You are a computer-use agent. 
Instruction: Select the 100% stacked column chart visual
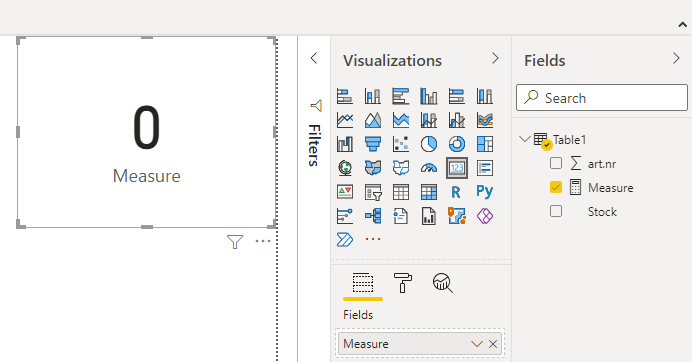(485, 96)
